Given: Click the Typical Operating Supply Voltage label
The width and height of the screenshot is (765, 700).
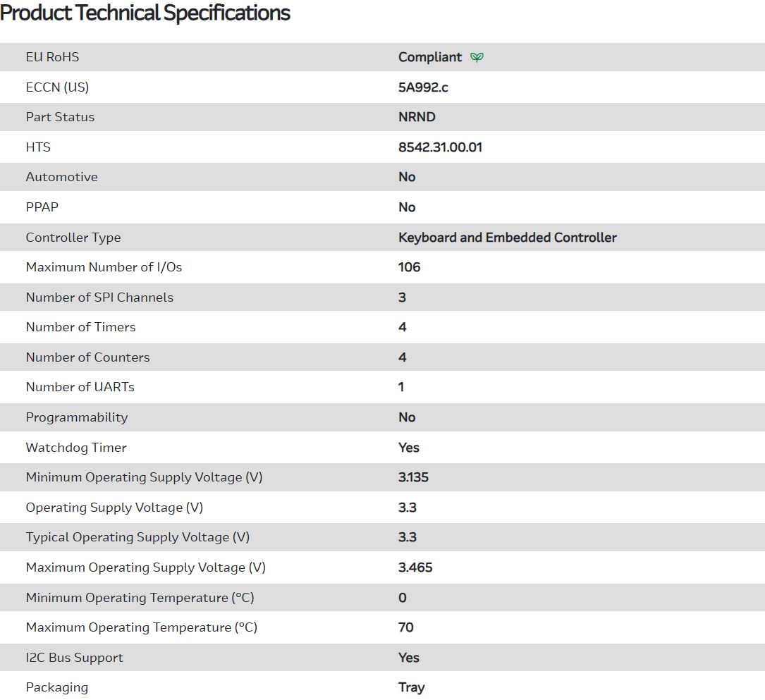Looking at the screenshot, I should 137,537.
